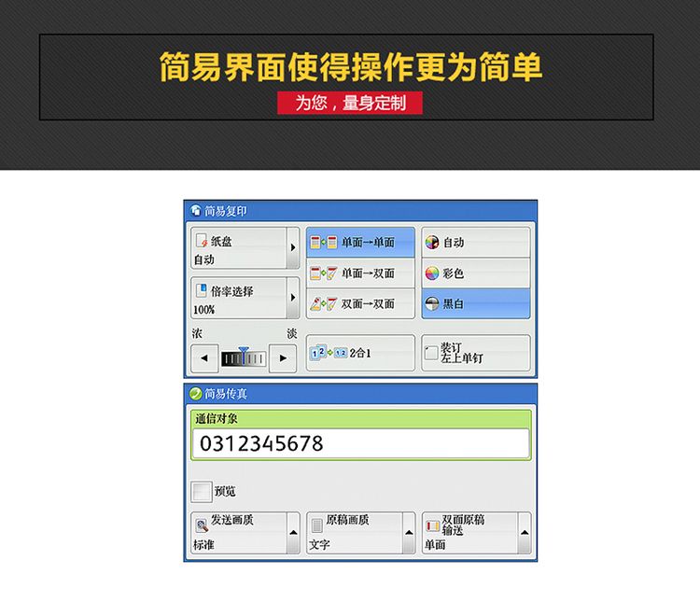Toggle the 预览 preview checkbox
Screen dimensions: 700x602
[x=202, y=491]
